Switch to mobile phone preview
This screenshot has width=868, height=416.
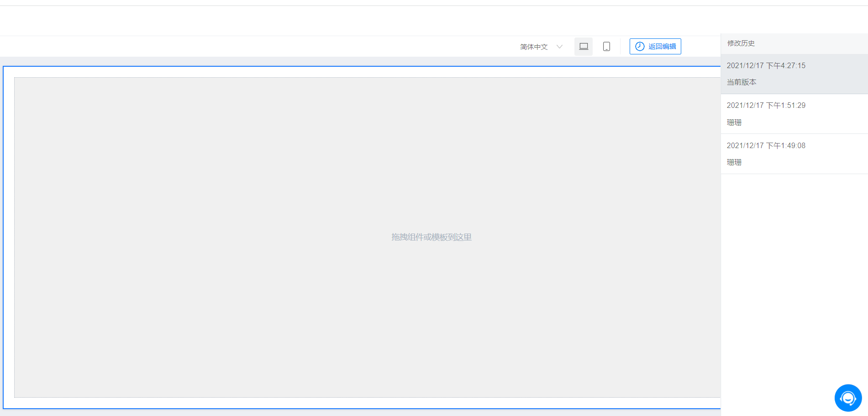pos(606,47)
